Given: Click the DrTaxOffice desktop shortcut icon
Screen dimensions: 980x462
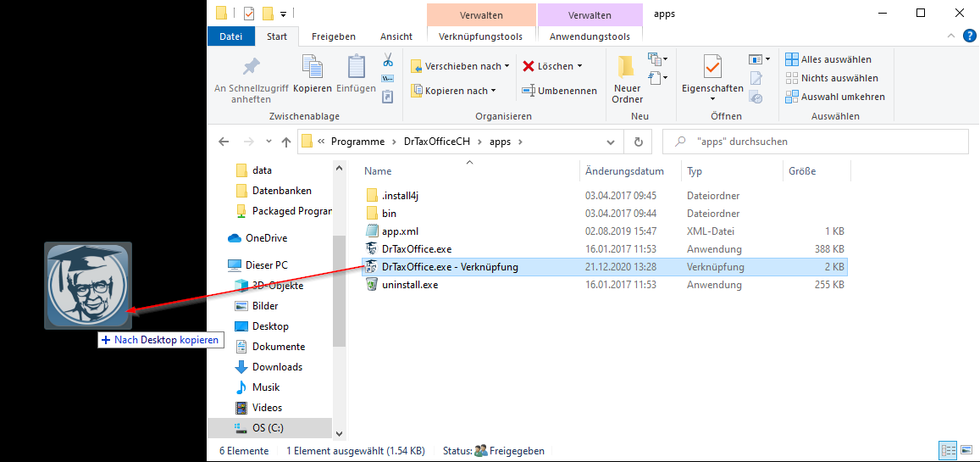Looking at the screenshot, I should pos(87,286).
